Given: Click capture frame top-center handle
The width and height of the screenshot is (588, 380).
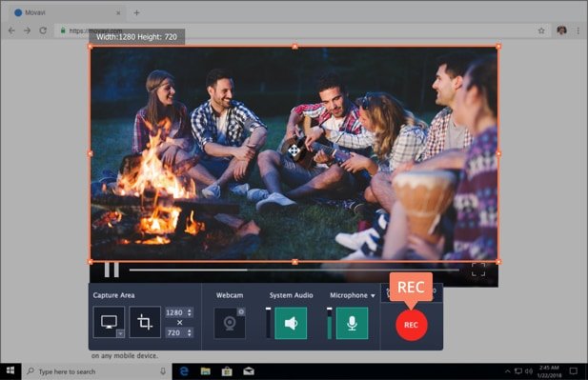Looking at the screenshot, I should tap(294, 47).
